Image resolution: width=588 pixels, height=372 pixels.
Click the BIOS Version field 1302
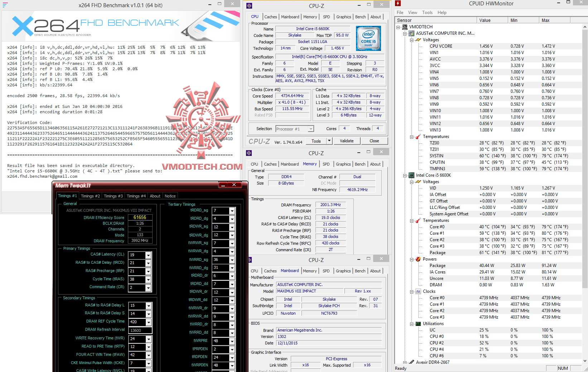coord(329,337)
